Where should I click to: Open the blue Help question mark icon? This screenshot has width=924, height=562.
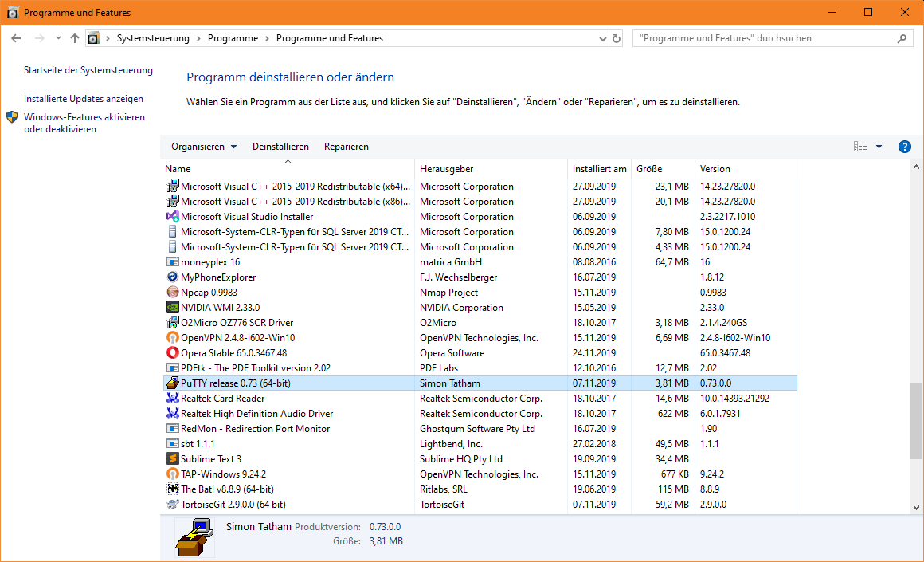pos(904,146)
